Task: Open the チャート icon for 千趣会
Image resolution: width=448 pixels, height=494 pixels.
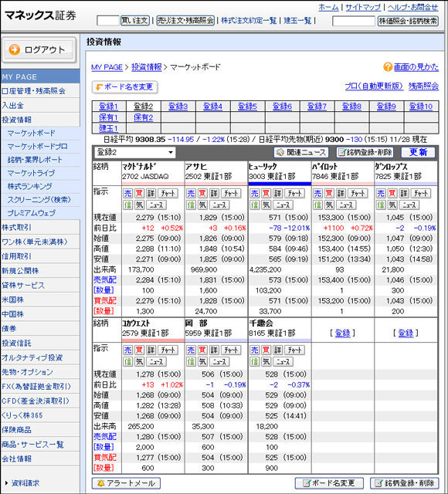Action: (x=295, y=350)
